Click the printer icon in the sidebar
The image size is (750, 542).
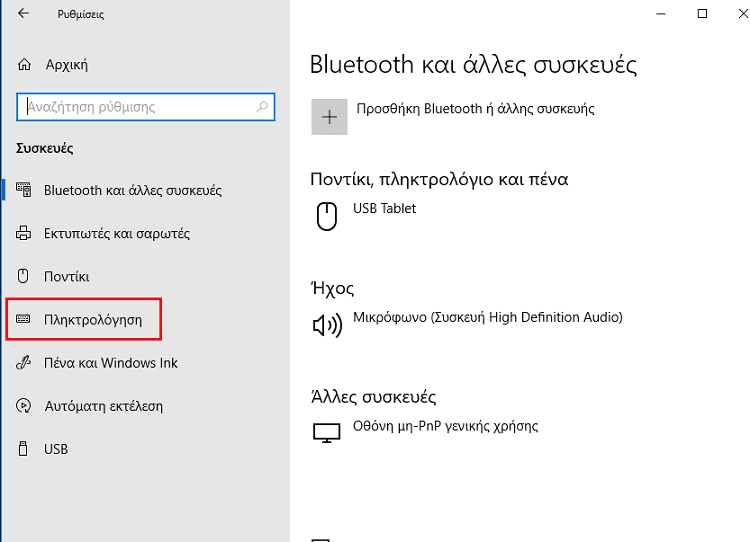[23, 233]
